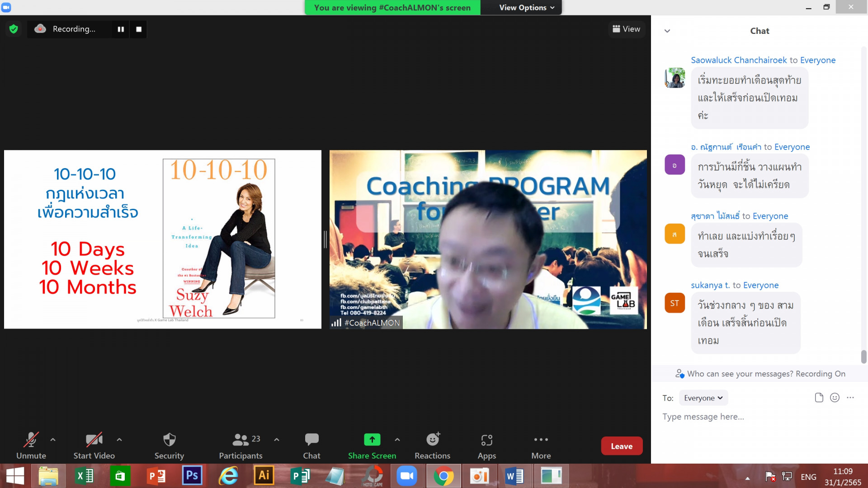Click the red Leave button

tap(622, 446)
